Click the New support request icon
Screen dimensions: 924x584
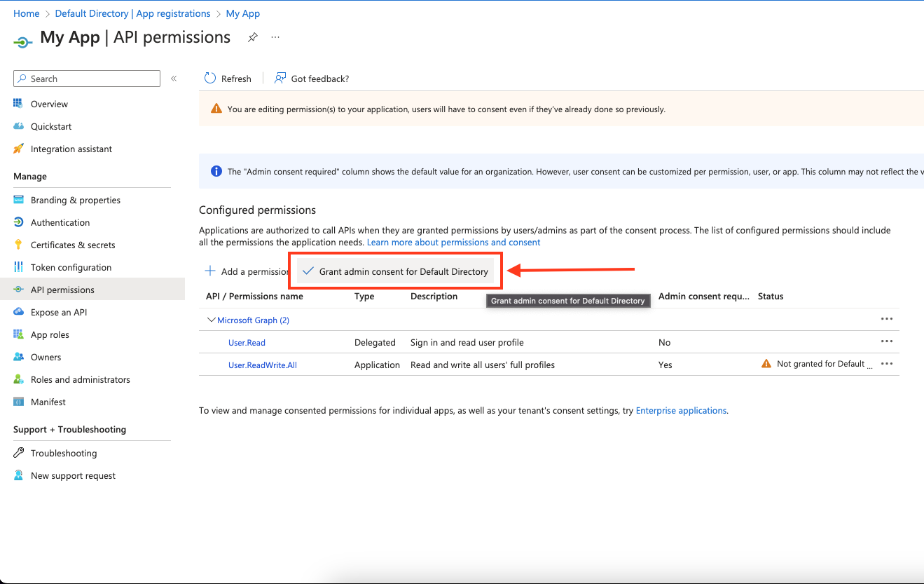[18, 475]
